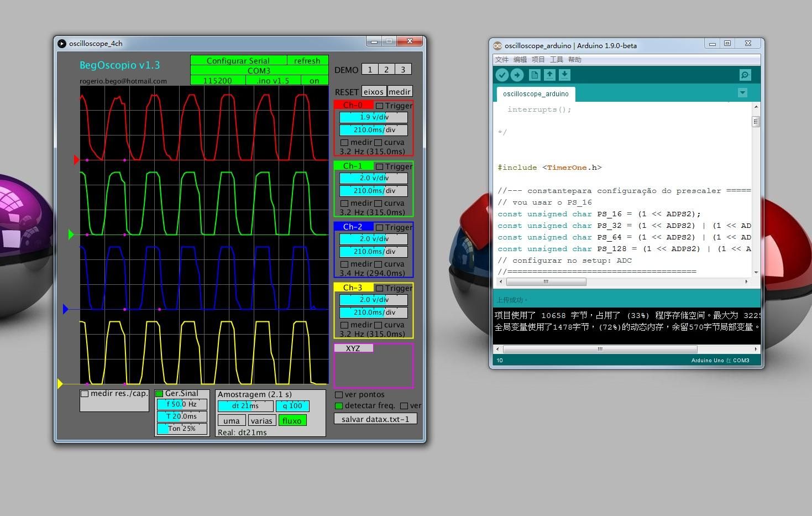Click the Upload sketch arrow icon

click(517, 75)
